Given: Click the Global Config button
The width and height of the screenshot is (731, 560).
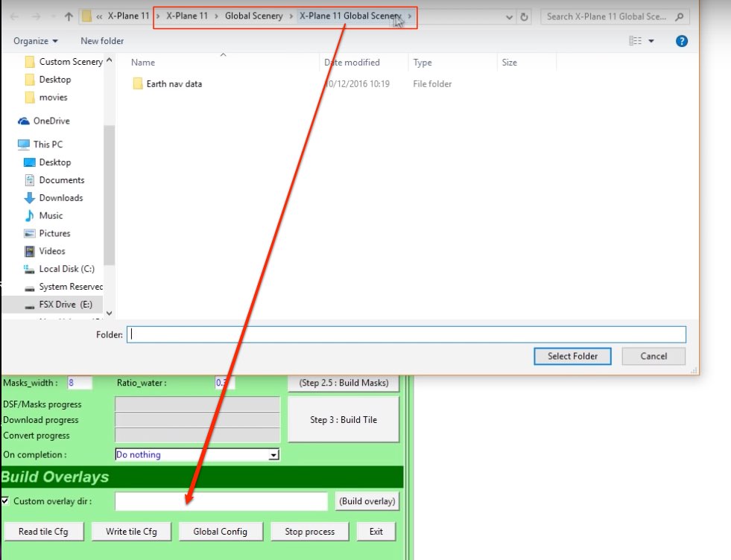Looking at the screenshot, I should (220, 532).
